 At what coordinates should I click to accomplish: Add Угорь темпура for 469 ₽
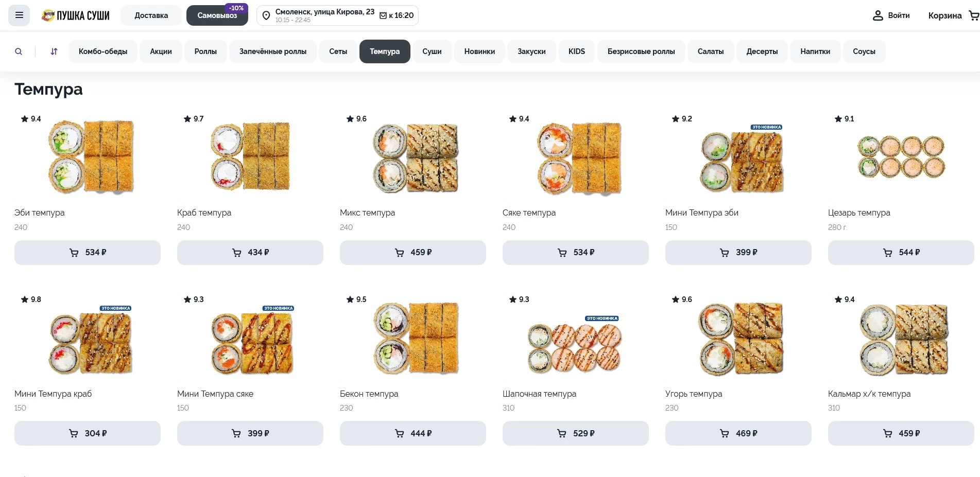(x=738, y=433)
